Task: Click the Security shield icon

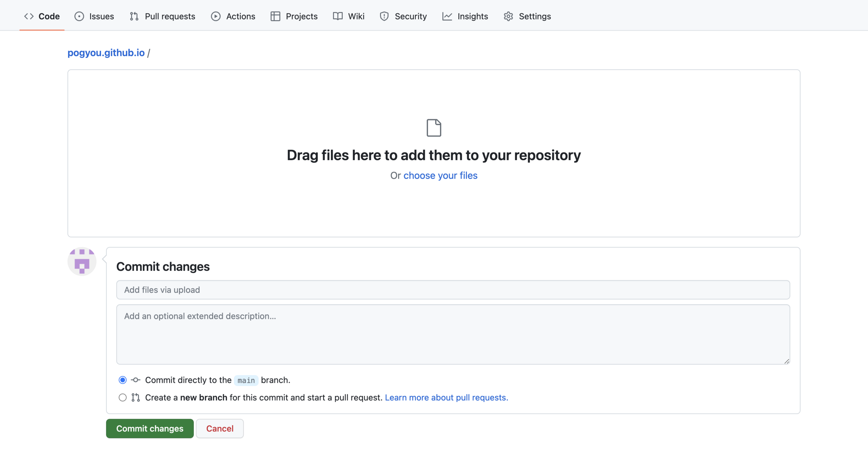Action: [x=384, y=16]
